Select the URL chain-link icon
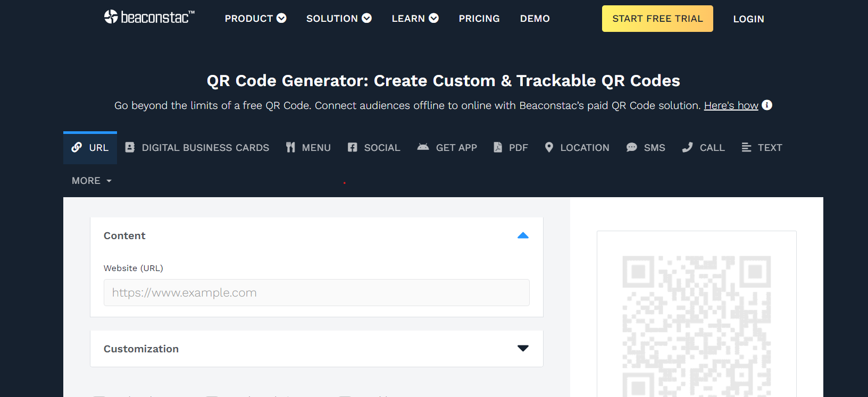868x397 pixels. (x=77, y=147)
